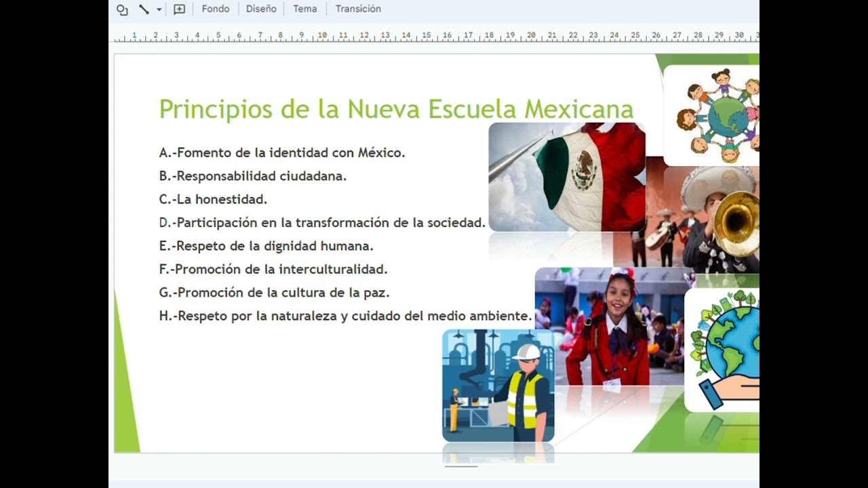Select the Shape tool icon
The width and height of the screenshot is (868, 488).
tap(122, 9)
